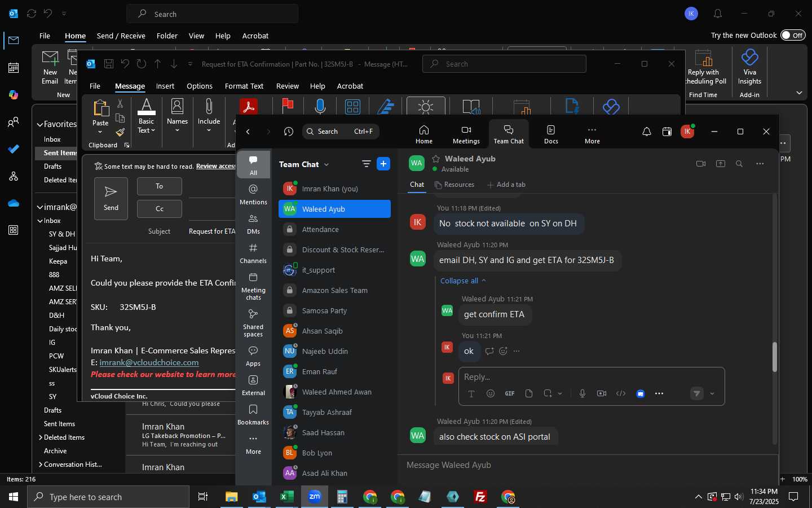
Task: Click red follow-up flag in message ribbon
Action: click(288, 106)
